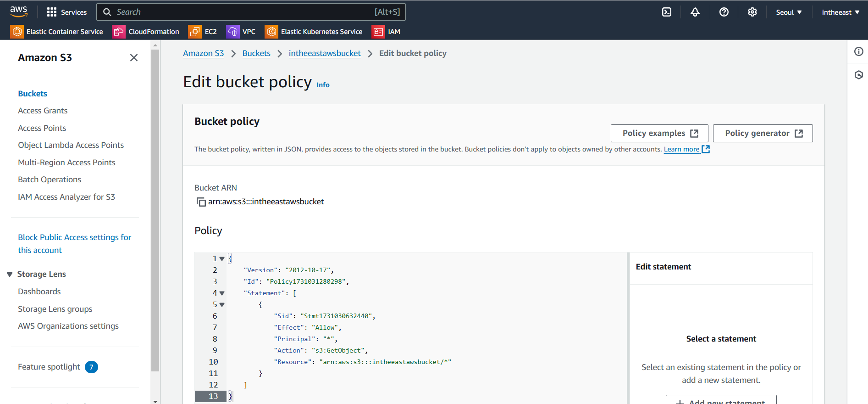The image size is (868, 404).
Task: Open Block Public Access settings link
Action: click(74, 244)
